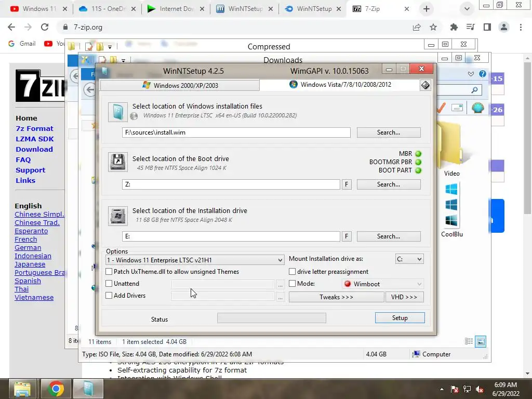Switch Downloads to details view
The height and width of the screenshot is (399, 532).
pyautogui.click(x=469, y=342)
